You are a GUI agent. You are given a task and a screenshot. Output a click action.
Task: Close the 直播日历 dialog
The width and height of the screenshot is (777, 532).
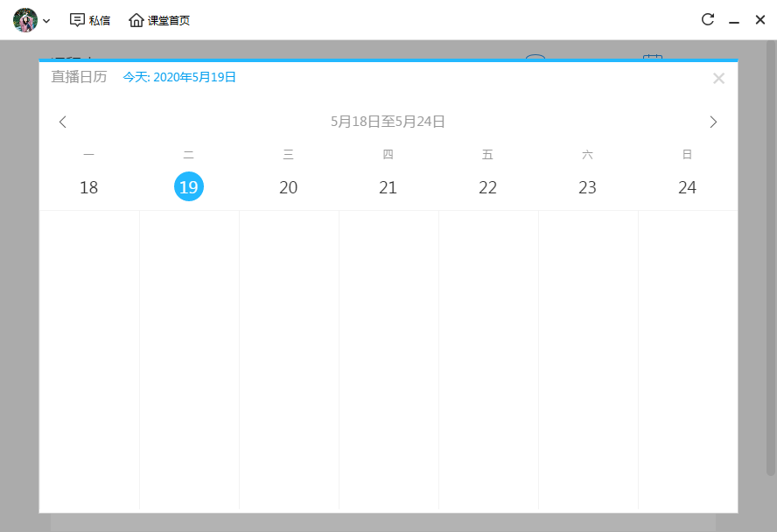(x=718, y=78)
